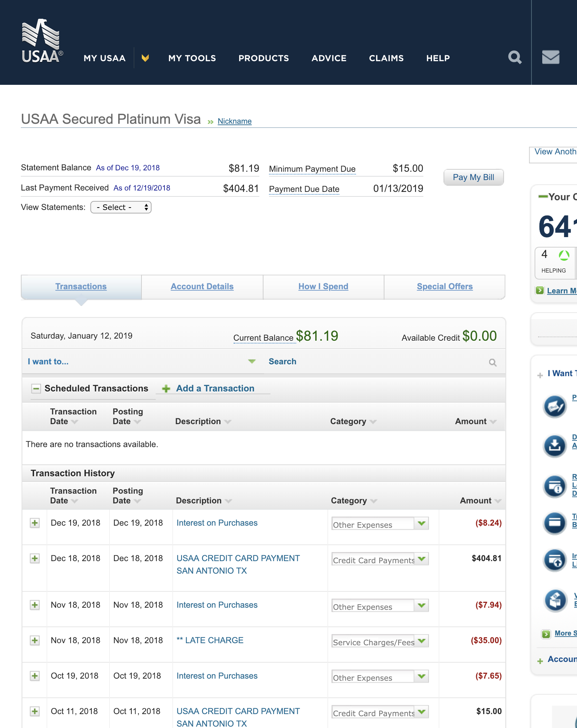Click the credit card sidebar icon
The height and width of the screenshot is (728, 577).
[x=555, y=523]
